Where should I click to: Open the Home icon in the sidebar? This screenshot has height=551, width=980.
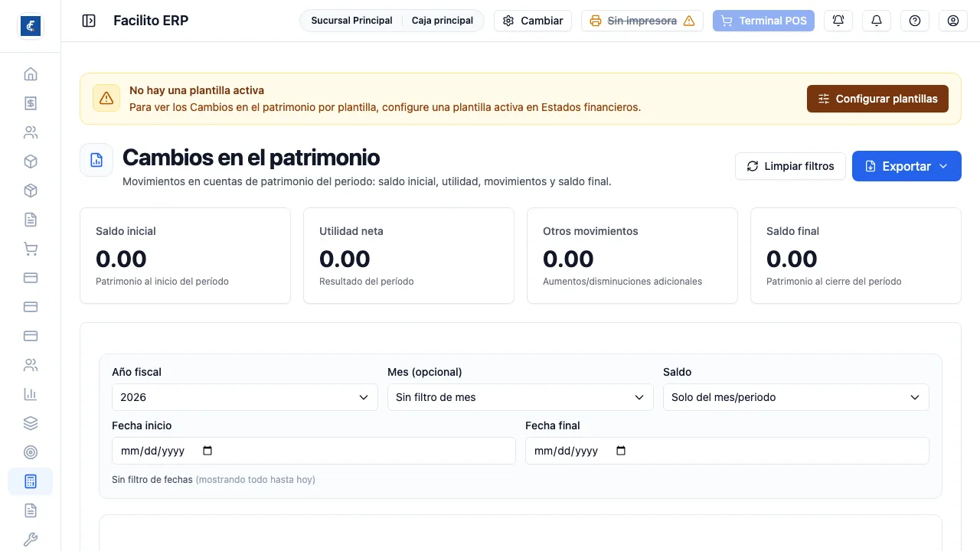(31, 74)
